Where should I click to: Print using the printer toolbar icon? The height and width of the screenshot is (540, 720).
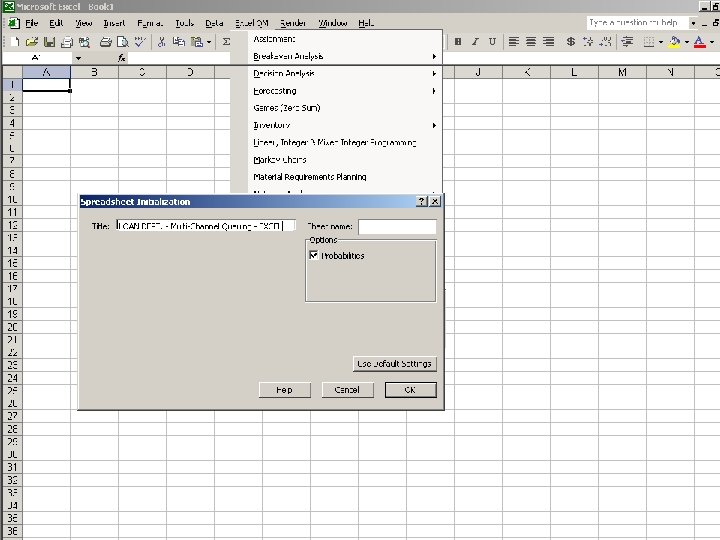[106, 42]
